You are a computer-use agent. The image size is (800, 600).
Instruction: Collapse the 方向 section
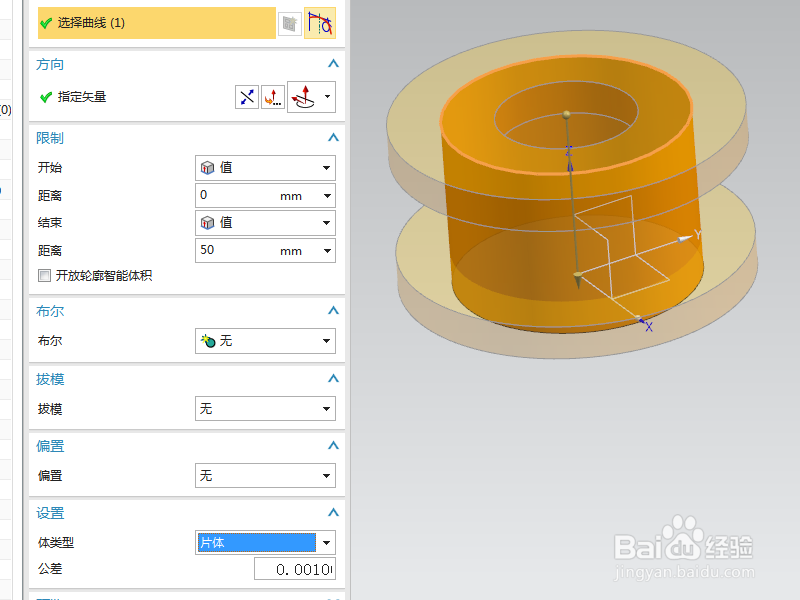point(333,64)
